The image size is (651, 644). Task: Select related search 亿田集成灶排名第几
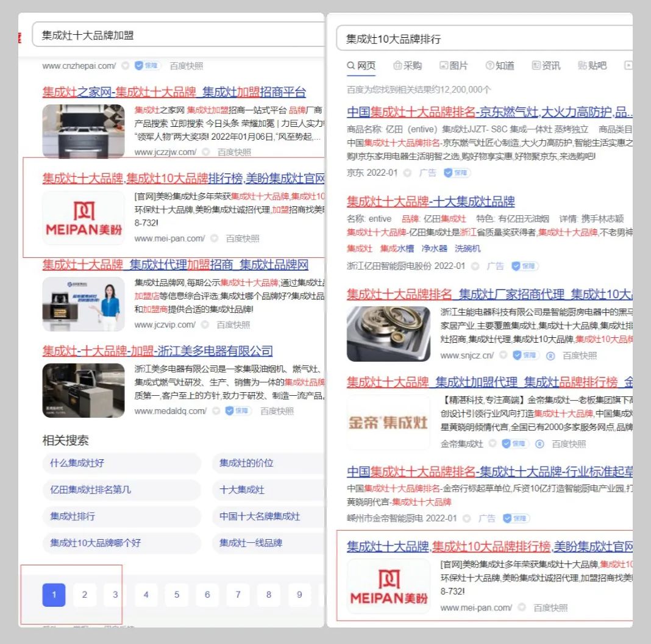121,490
